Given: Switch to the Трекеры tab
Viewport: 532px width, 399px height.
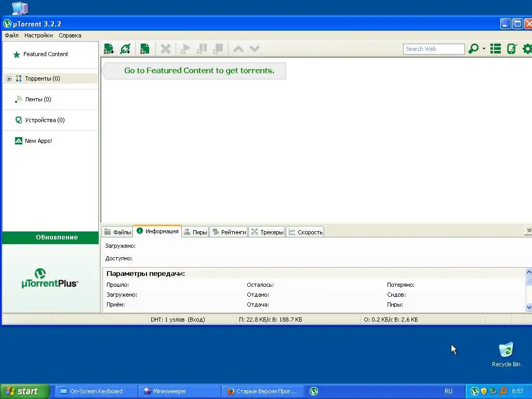Looking at the screenshot, I should click(x=267, y=232).
